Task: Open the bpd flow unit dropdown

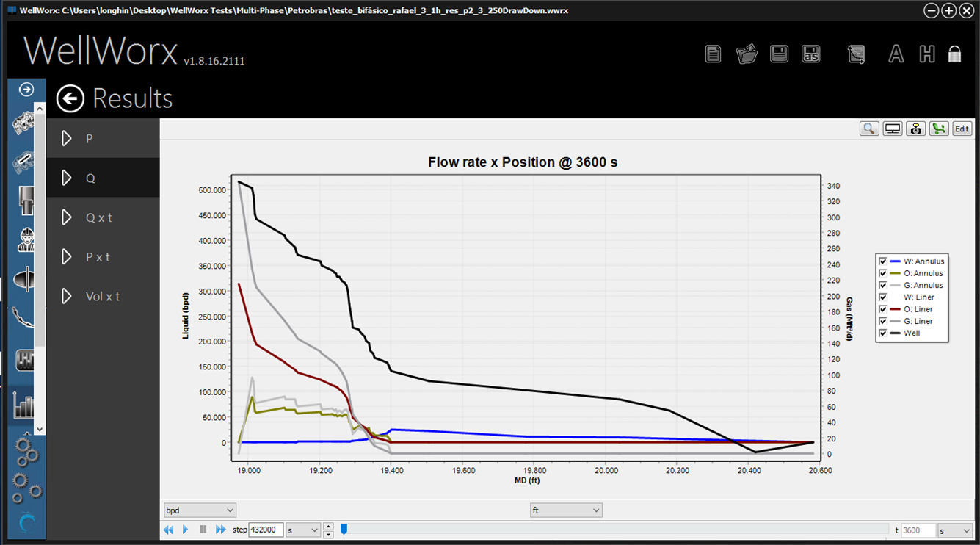Action: click(x=200, y=510)
